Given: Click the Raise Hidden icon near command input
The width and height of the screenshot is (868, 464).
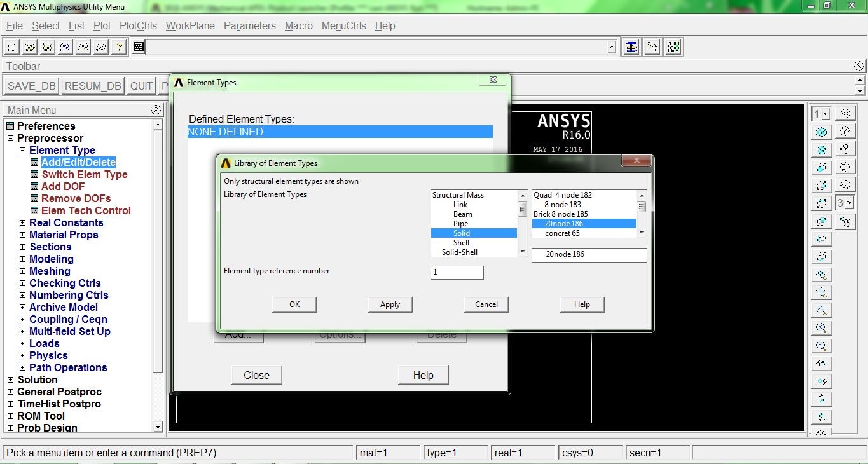Looking at the screenshot, I should [x=651, y=46].
